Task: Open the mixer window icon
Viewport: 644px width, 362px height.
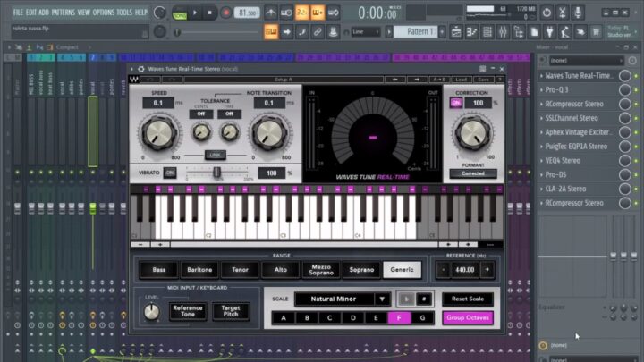Action: pyautogui.click(x=503, y=32)
